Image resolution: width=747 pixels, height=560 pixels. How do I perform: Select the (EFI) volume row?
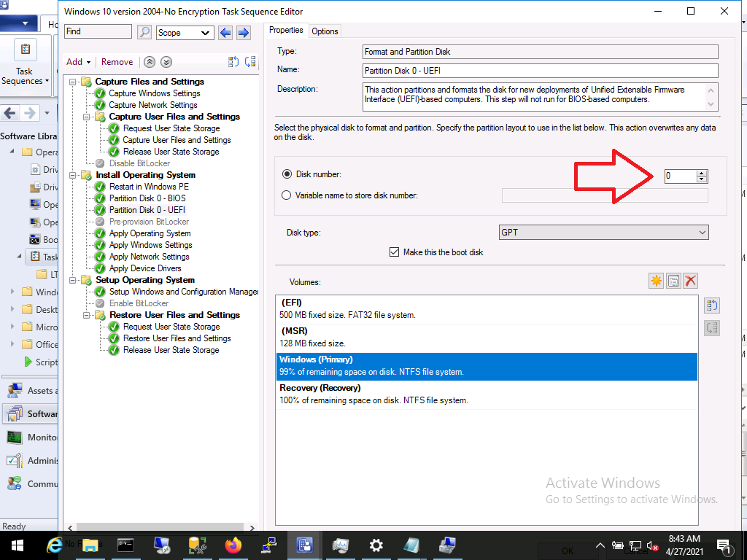click(487, 309)
